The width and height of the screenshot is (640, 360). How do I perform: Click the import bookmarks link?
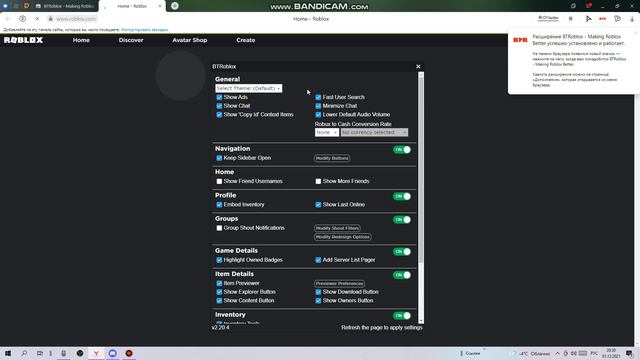click(144, 30)
